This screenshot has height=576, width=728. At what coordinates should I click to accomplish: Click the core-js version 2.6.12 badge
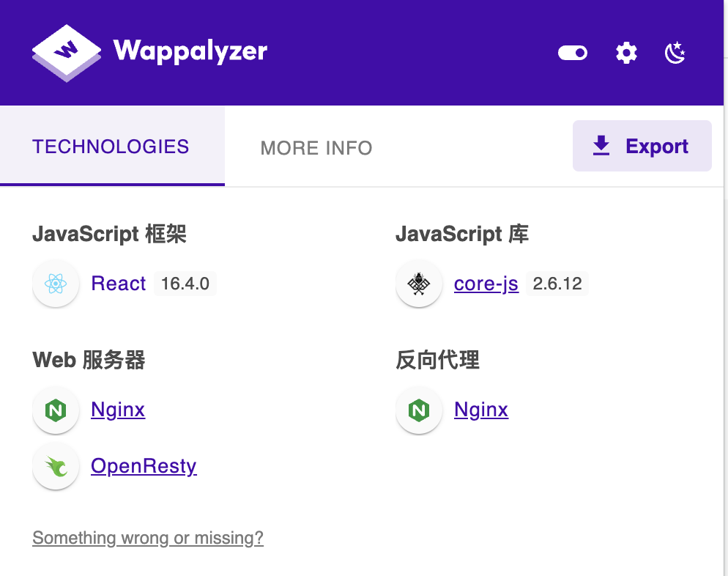click(x=557, y=284)
